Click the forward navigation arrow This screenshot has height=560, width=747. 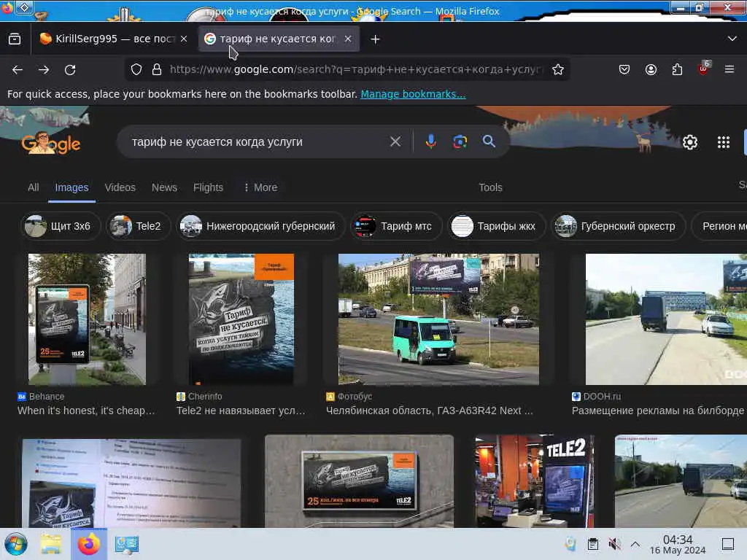pos(44,70)
